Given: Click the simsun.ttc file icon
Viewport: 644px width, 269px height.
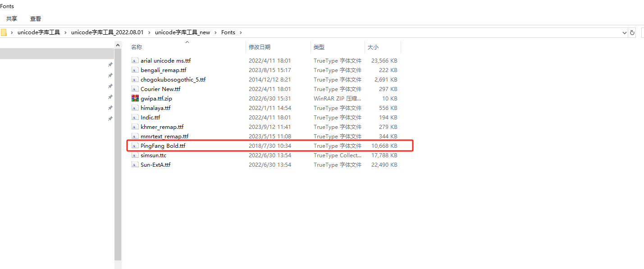Looking at the screenshot, I should [x=135, y=155].
